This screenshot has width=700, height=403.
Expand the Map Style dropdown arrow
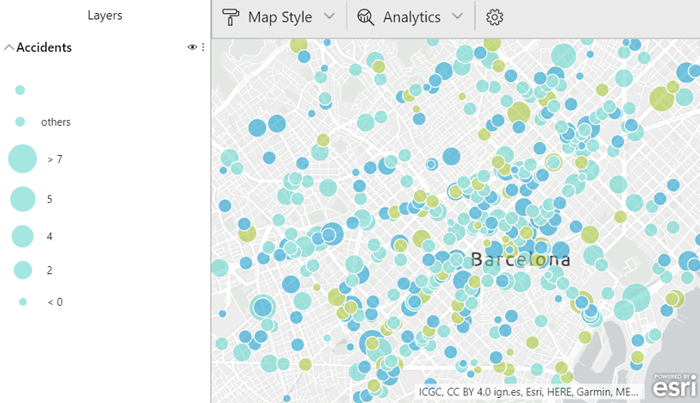point(329,16)
